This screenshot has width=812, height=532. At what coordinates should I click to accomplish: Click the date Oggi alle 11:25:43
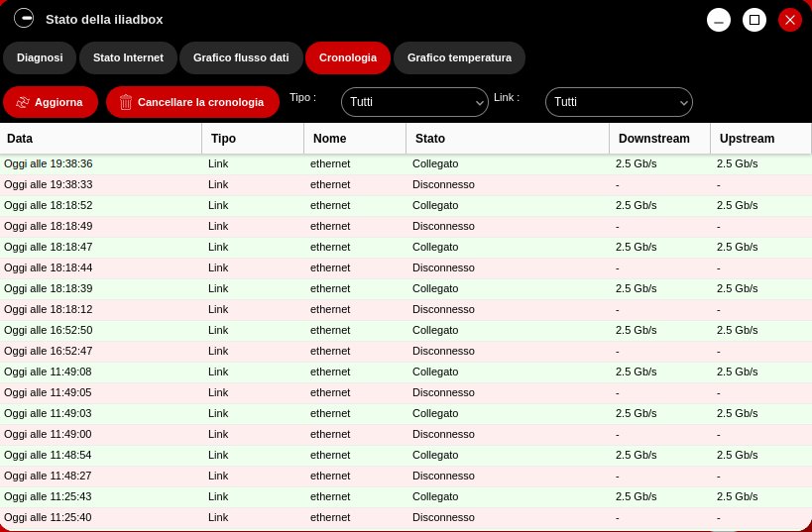(49, 496)
